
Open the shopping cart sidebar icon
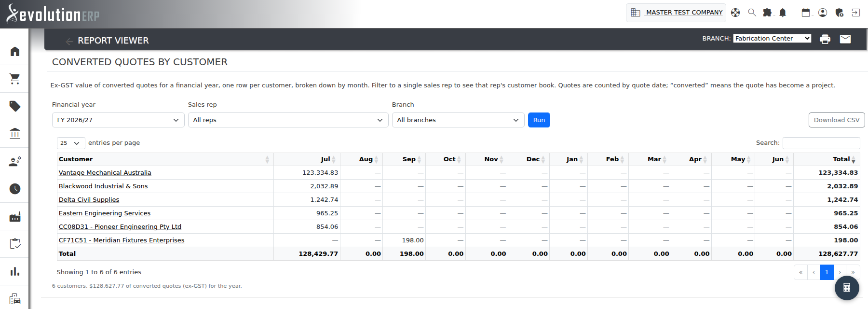point(15,79)
